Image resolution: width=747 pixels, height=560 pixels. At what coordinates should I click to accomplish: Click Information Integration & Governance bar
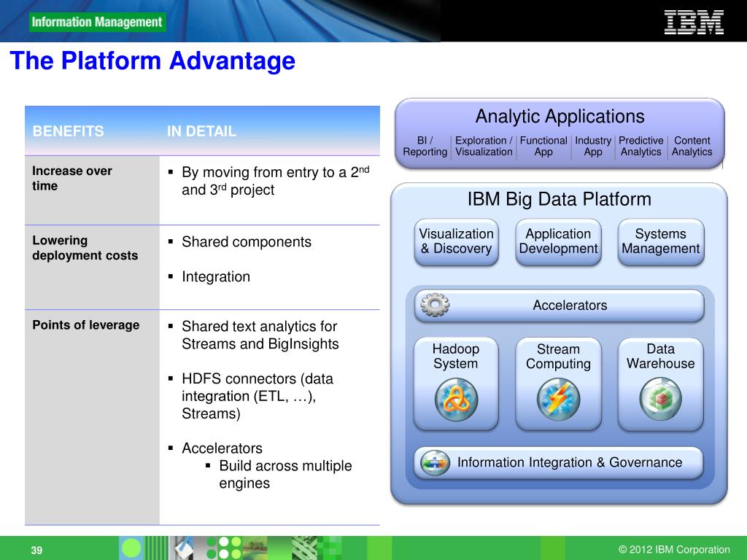pos(558,462)
